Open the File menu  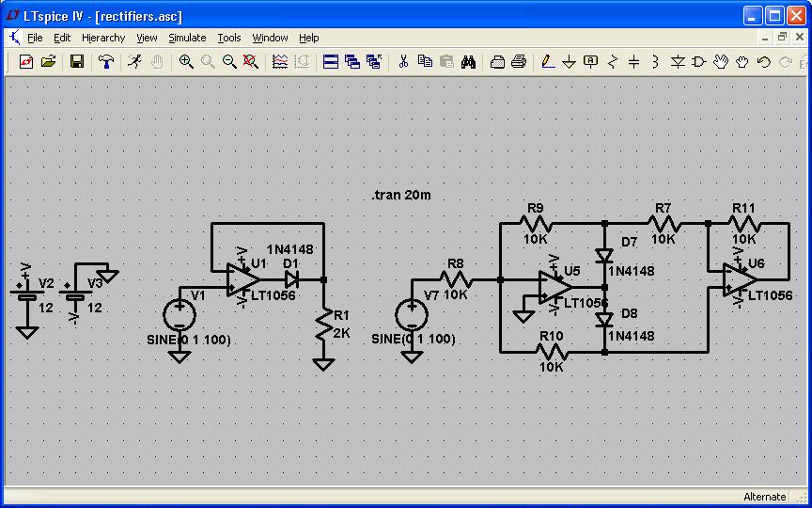(x=35, y=38)
